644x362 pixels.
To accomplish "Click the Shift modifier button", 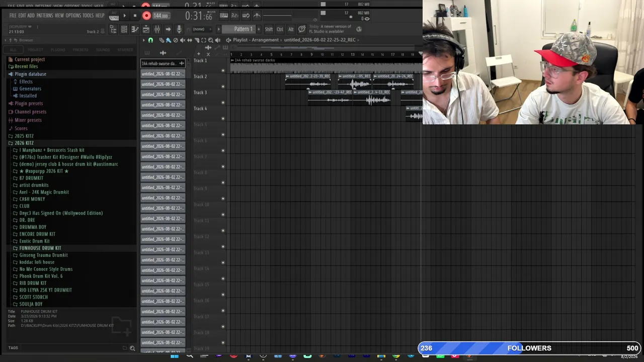I will tap(269, 29).
